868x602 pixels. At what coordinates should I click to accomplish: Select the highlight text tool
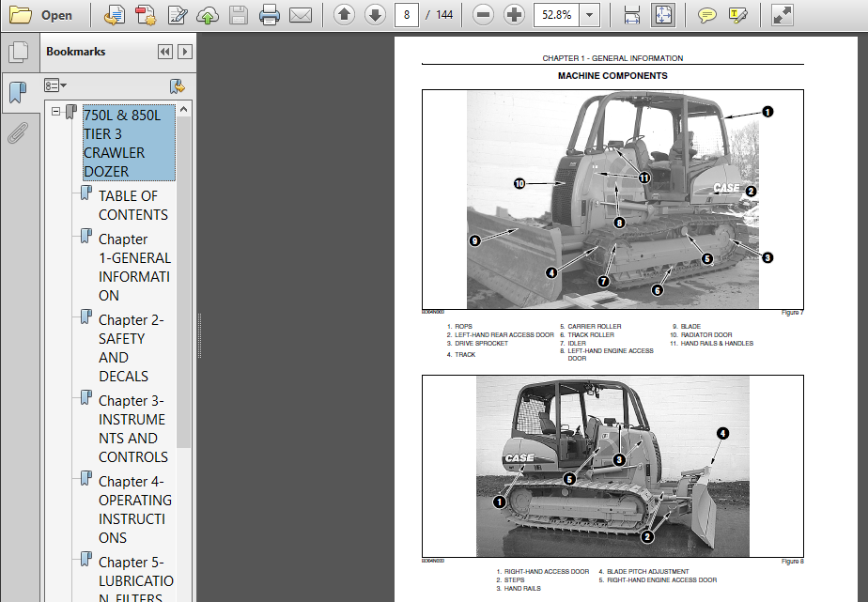point(738,15)
